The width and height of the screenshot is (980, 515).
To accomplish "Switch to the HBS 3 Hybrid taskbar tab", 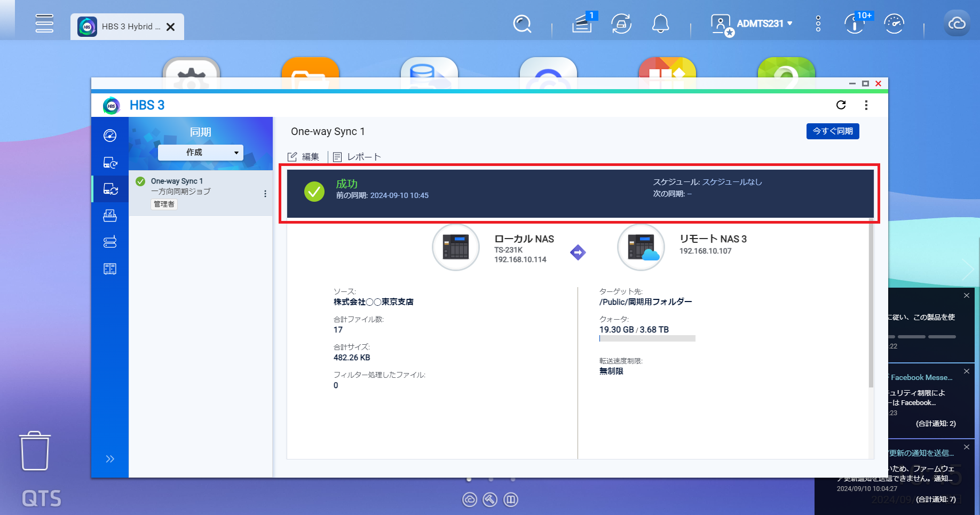I will tap(127, 27).
